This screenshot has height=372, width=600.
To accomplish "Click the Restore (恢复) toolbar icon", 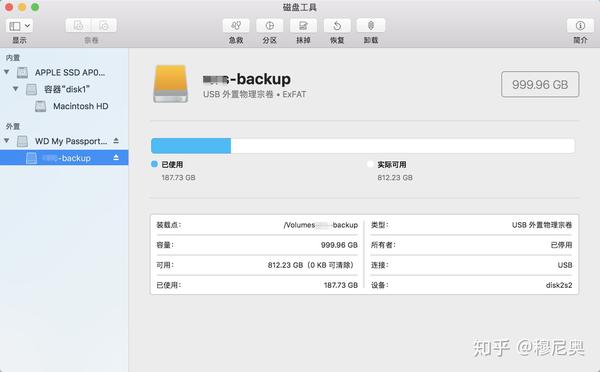I will (x=337, y=26).
